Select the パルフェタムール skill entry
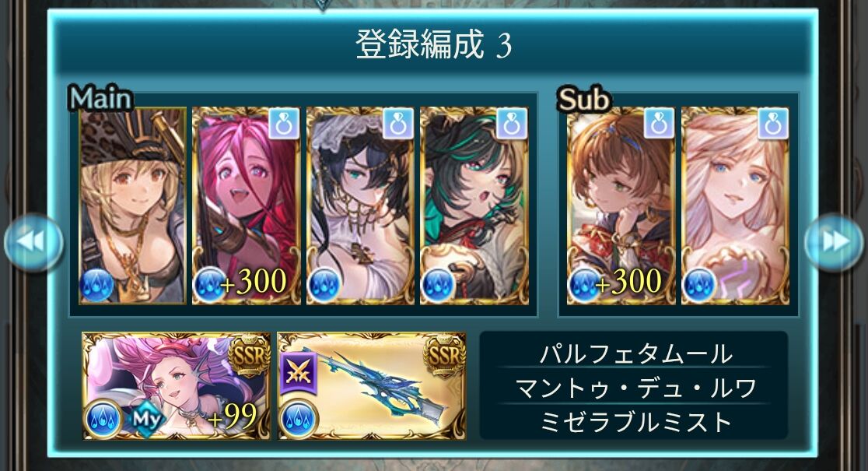Screen dimensions: 868x471 [635, 353]
